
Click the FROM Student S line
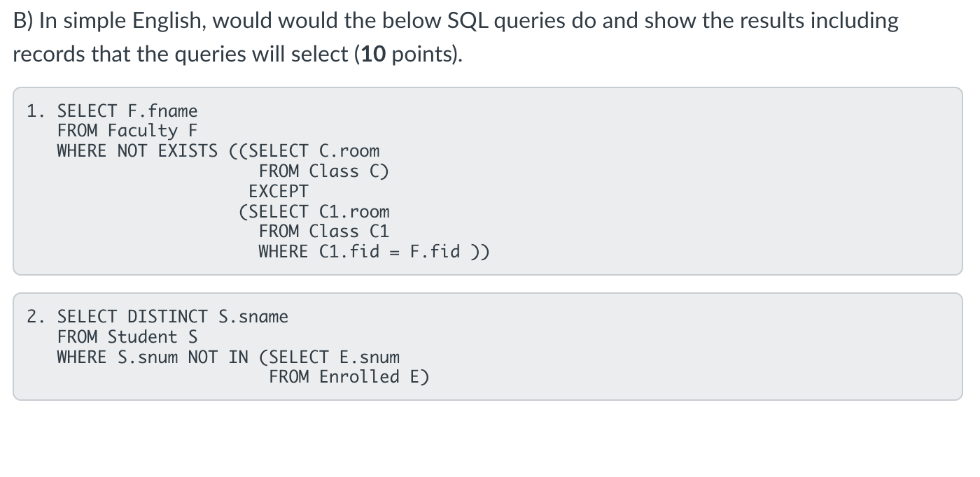(x=127, y=337)
